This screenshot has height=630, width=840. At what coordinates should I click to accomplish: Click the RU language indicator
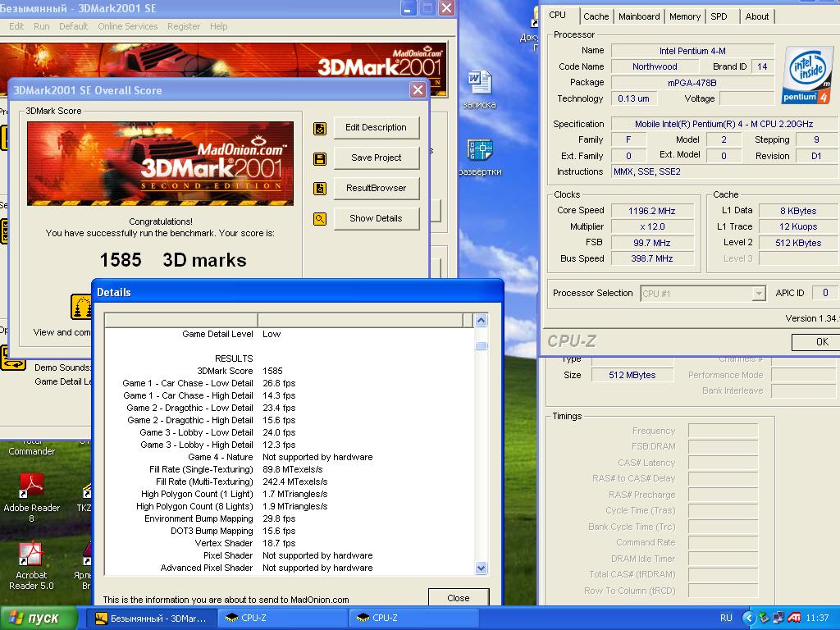point(726,618)
